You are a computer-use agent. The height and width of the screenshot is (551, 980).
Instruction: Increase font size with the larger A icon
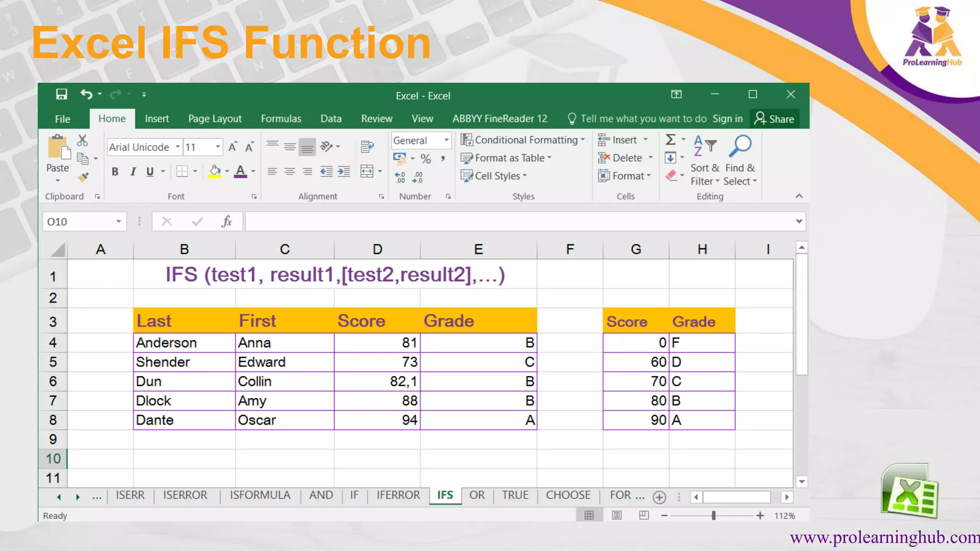pyautogui.click(x=233, y=147)
